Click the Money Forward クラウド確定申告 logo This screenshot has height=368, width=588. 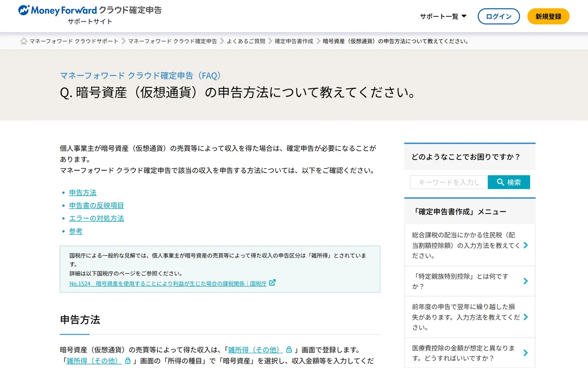(90, 10)
